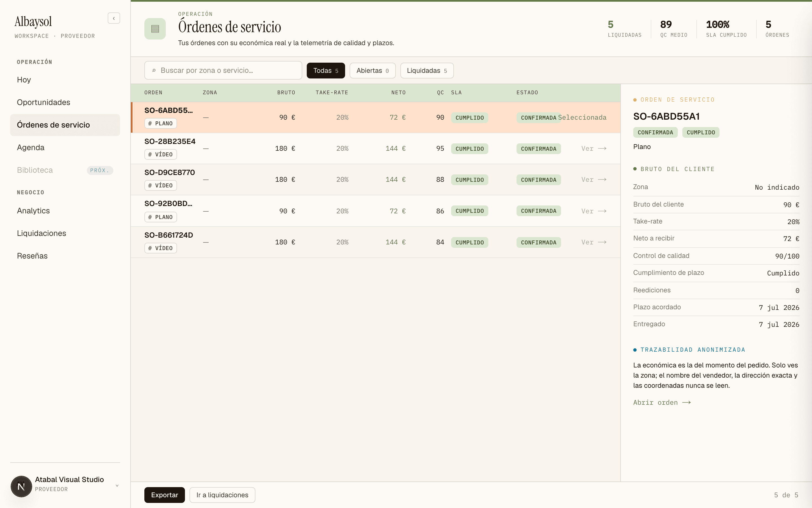Click the CUMPLIDO badge in detail panel

tap(701, 132)
